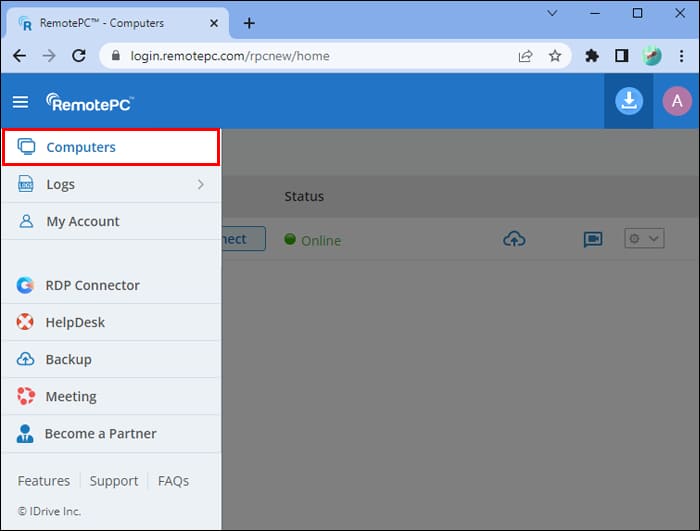Viewport: 700px width, 531px height.
Task: Click the partially hidden Connect button
Action: tap(243, 239)
